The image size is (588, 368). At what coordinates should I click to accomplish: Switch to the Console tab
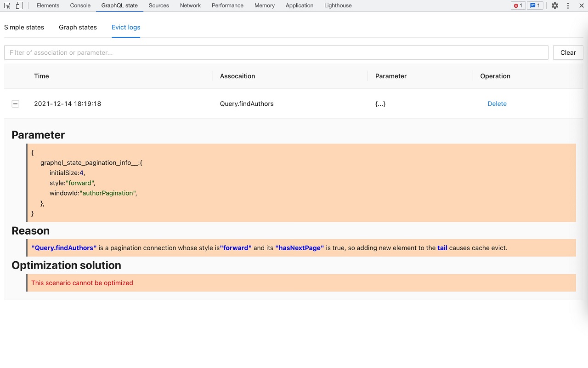click(x=80, y=5)
